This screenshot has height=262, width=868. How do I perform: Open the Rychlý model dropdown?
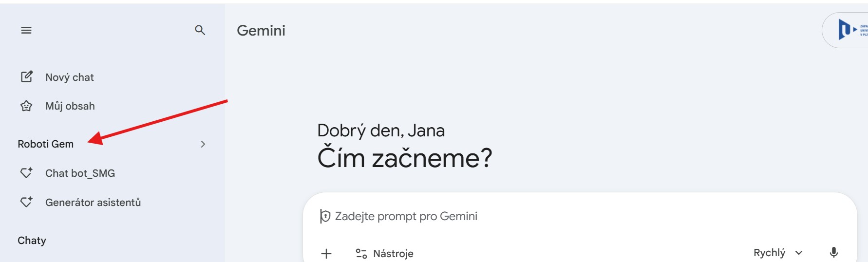click(x=778, y=253)
